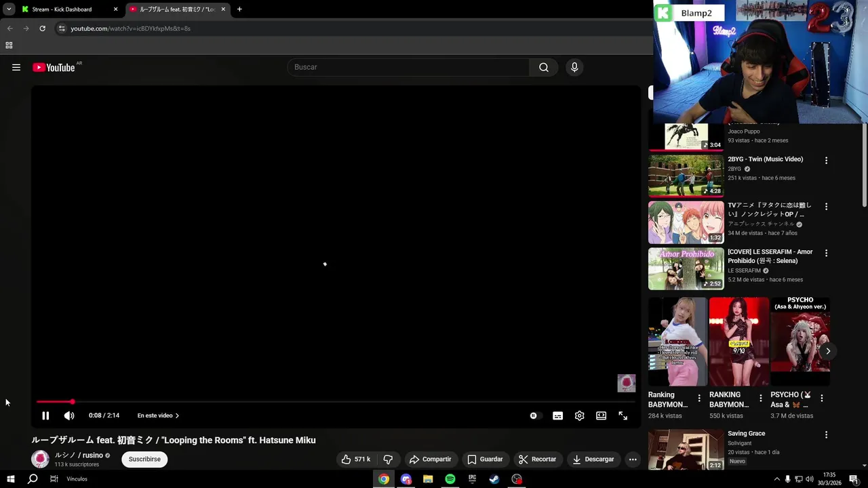Open options for PSYCHO short

(x=821, y=399)
